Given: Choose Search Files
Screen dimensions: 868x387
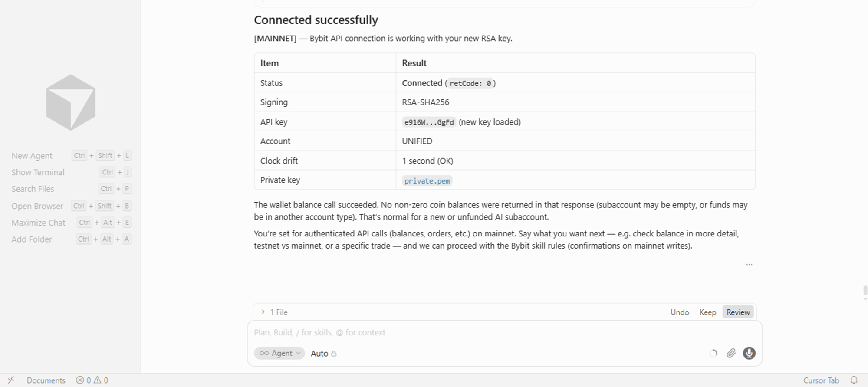Looking at the screenshot, I should 33,189.
